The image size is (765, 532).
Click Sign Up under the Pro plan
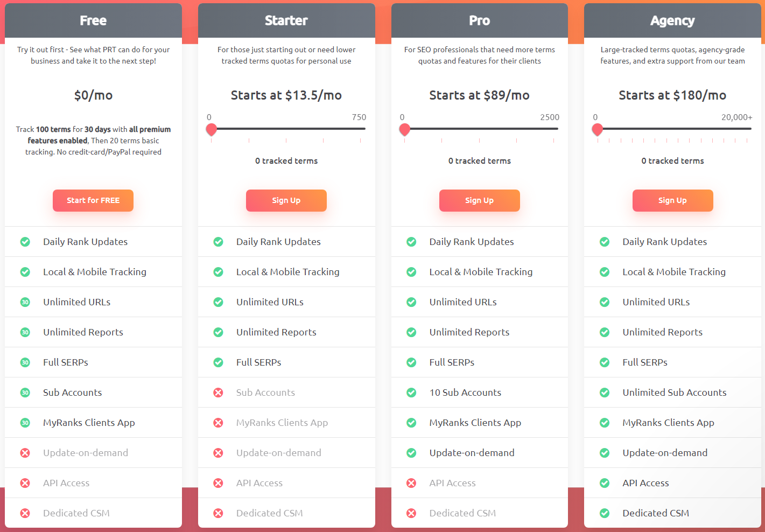479,200
